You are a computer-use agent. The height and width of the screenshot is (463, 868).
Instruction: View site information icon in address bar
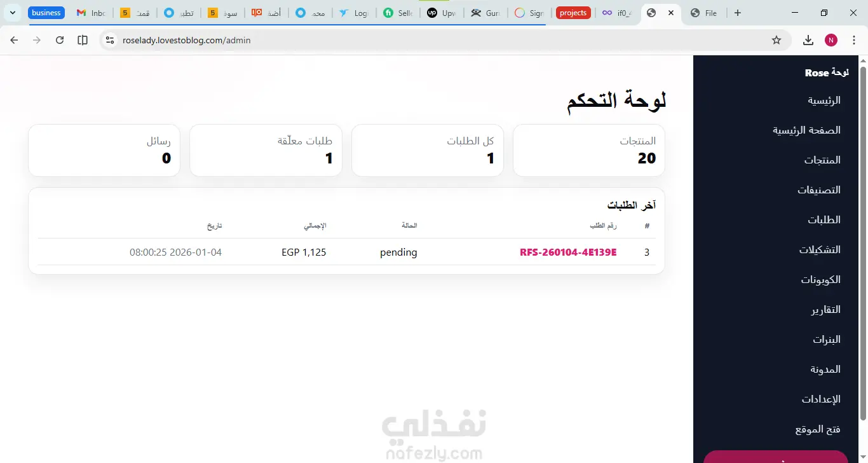(x=110, y=40)
